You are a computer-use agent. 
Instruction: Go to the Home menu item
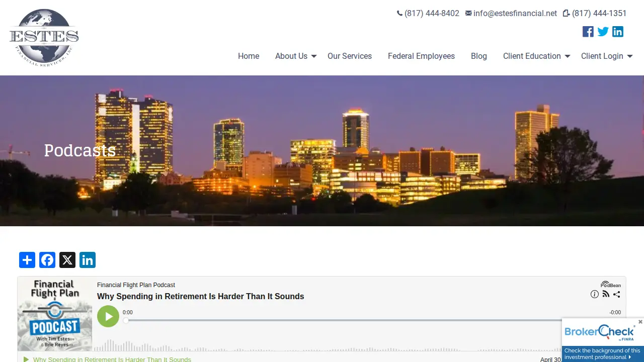click(249, 56)
